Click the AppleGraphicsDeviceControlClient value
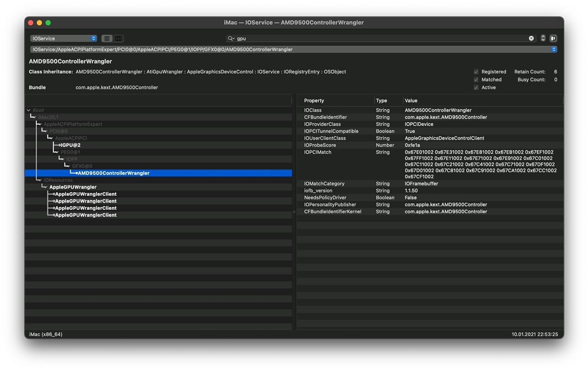Image resolution: width=588 pixels, height=371 pixels. click(444, 138)
